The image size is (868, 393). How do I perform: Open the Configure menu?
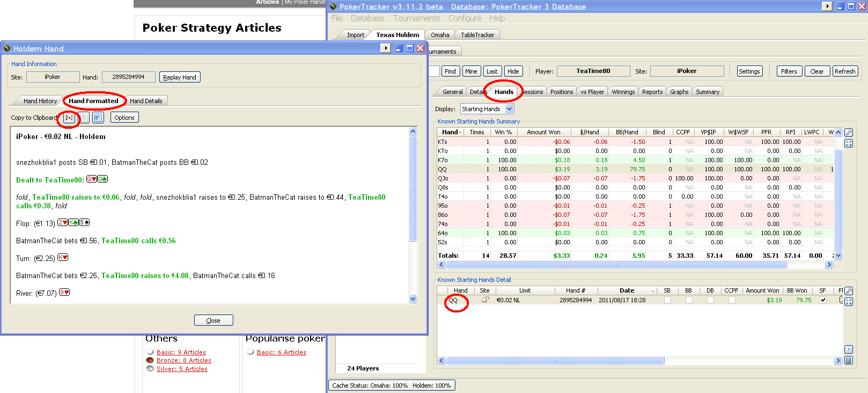click(x=465, y=18)
